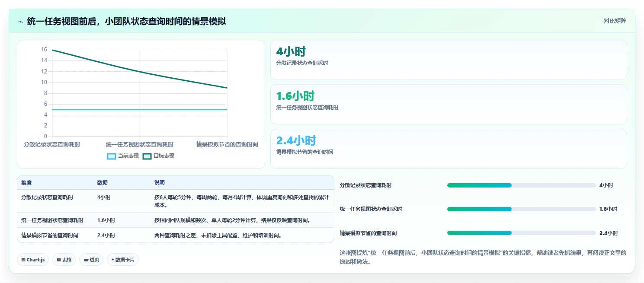This screenshot has width=644, height=283.
Task: Click the 数据 table column header
Action: click(x=103, y=183)
